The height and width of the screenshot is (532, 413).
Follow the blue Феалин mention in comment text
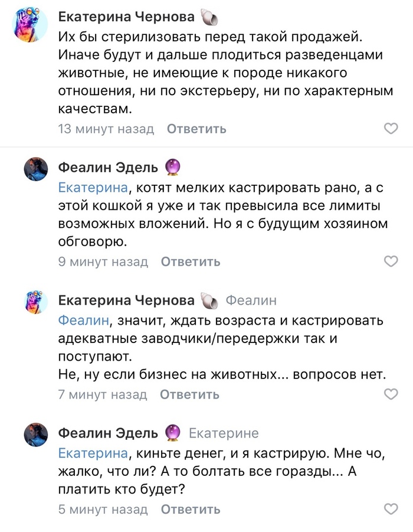pyautogui.click(x=84, y=321)
